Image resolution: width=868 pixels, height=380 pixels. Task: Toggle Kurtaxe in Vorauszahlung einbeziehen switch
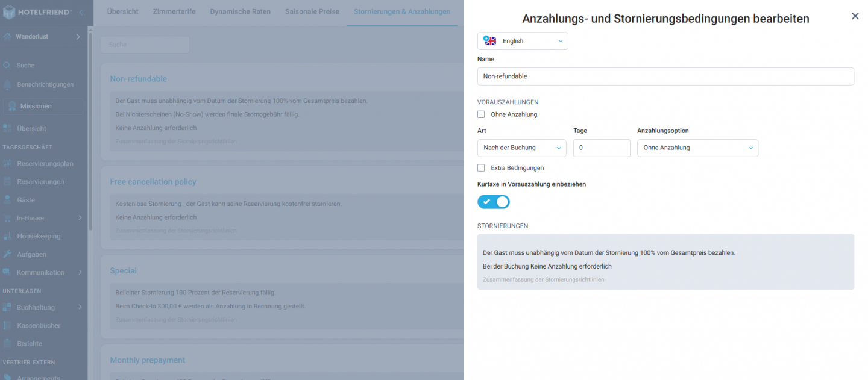click(494, 202)
